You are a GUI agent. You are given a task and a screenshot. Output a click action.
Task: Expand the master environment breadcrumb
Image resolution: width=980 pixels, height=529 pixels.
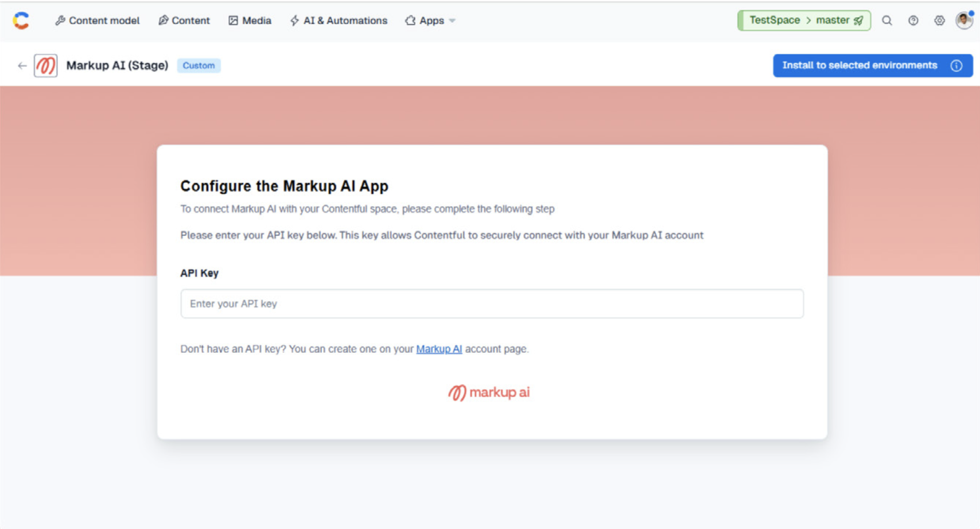click(x=834, y=20)
